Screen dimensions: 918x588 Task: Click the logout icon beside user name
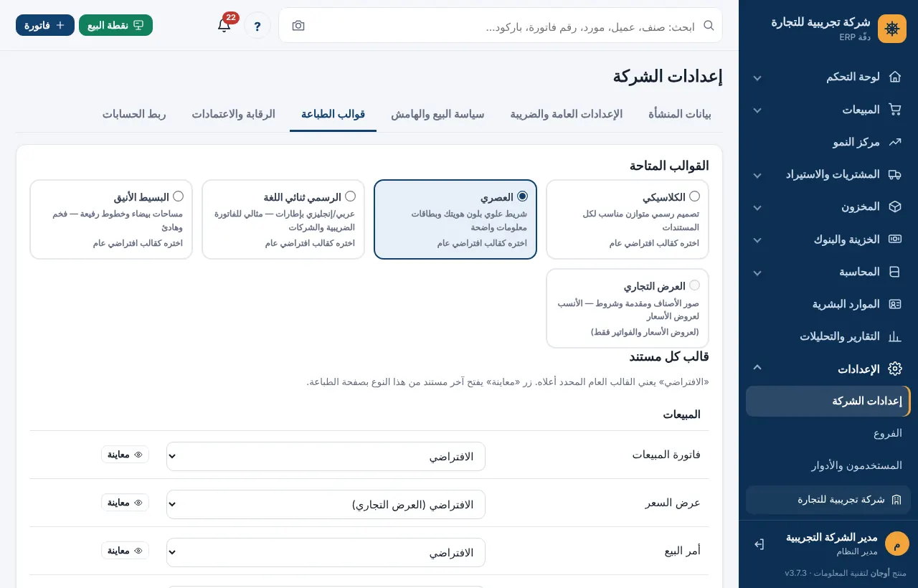(x=759, y=544)
